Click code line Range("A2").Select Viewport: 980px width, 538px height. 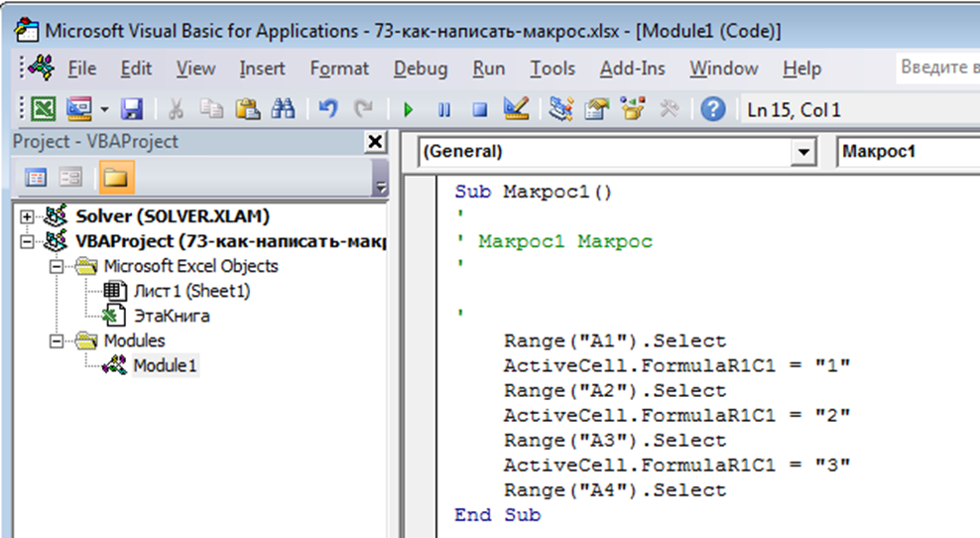[615, 391]
